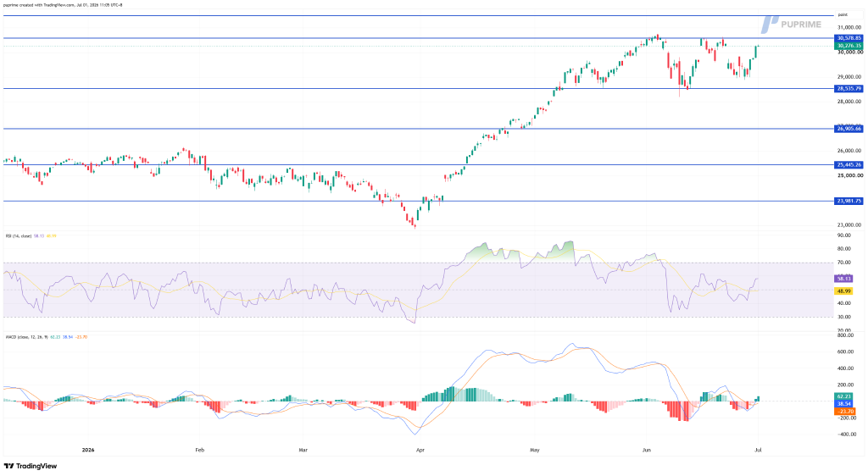Click the Jul label on the time axis

click(759, 450)
